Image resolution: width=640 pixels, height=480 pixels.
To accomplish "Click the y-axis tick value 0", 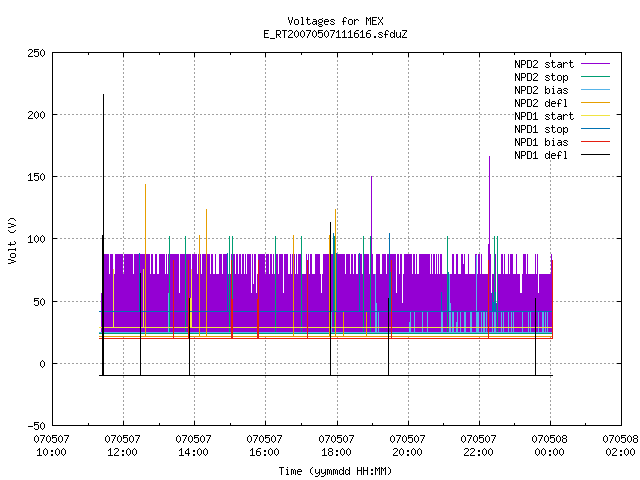I will (x=42, y=364).
